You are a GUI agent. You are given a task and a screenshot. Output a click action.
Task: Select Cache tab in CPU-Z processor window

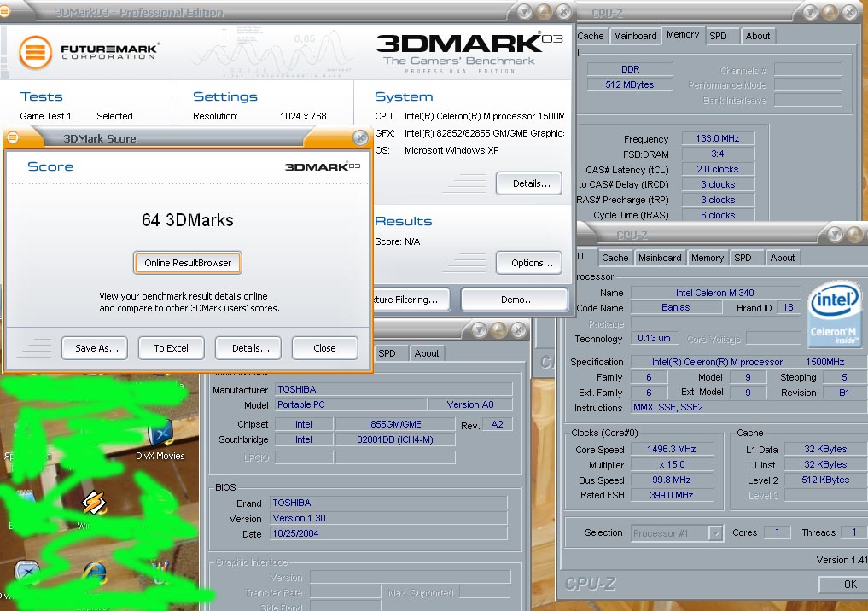coord(615,258)
